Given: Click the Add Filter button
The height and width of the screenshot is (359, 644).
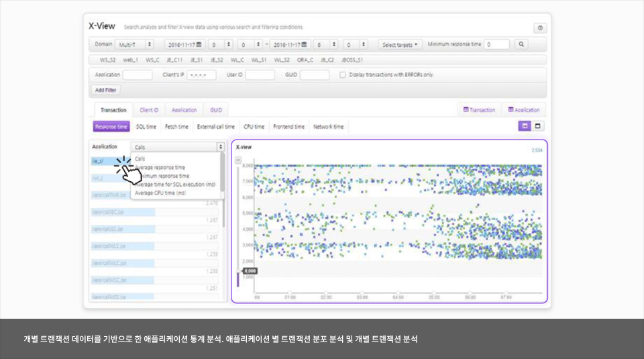Looking at the screenshot, I should (106, 89).
